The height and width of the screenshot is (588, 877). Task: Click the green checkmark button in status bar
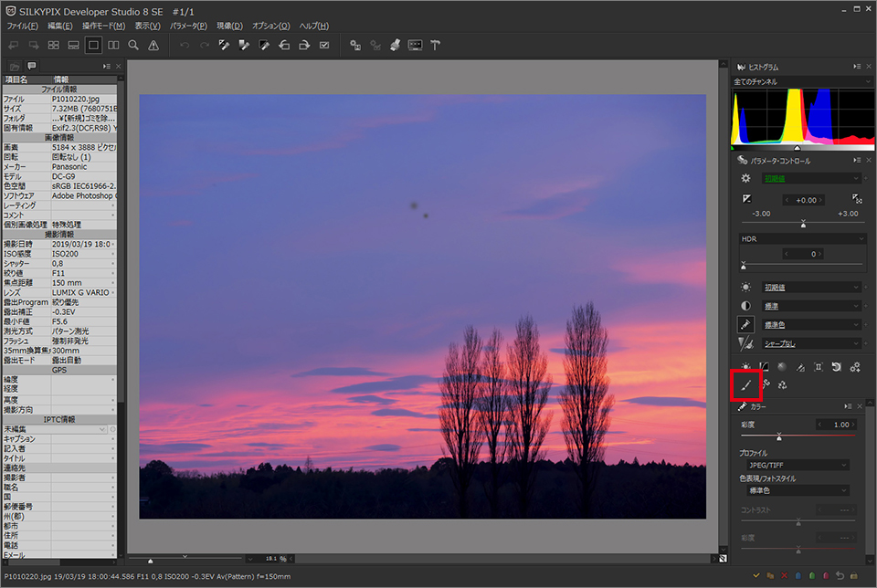tap(756, 576)
